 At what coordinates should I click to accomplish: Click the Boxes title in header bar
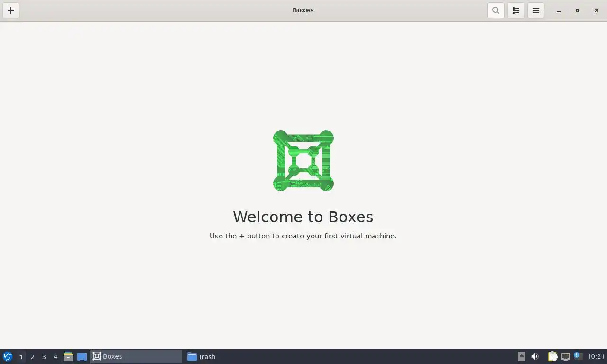tap(303, 10)
